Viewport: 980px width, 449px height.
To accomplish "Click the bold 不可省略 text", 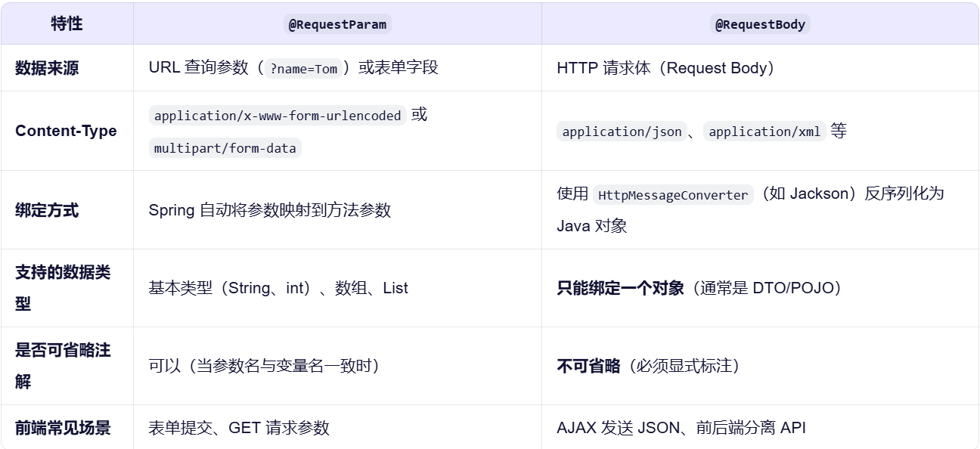I will click(x=588, y=366).
